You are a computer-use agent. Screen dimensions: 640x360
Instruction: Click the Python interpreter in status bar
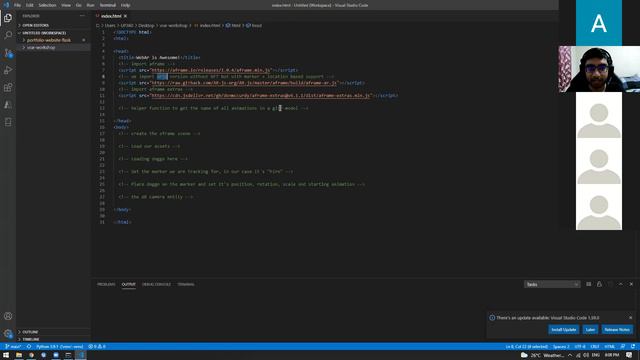59,347
